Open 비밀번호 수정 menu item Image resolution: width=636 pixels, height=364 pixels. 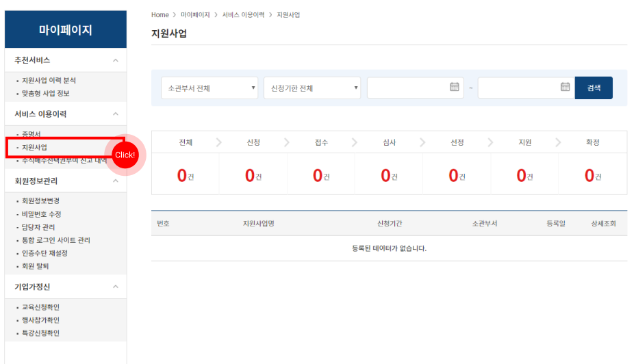[41, 214]
